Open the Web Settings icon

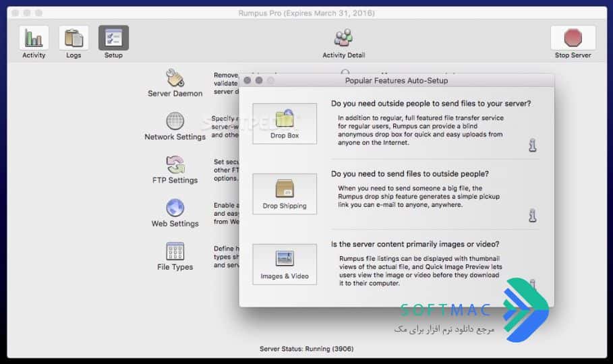tap(175, 208)
